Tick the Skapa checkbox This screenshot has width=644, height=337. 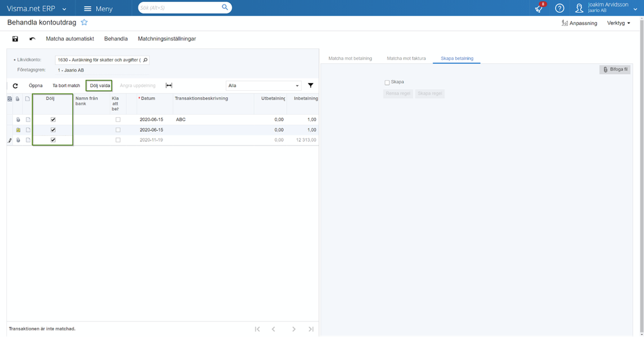click(x=387, y=82)
